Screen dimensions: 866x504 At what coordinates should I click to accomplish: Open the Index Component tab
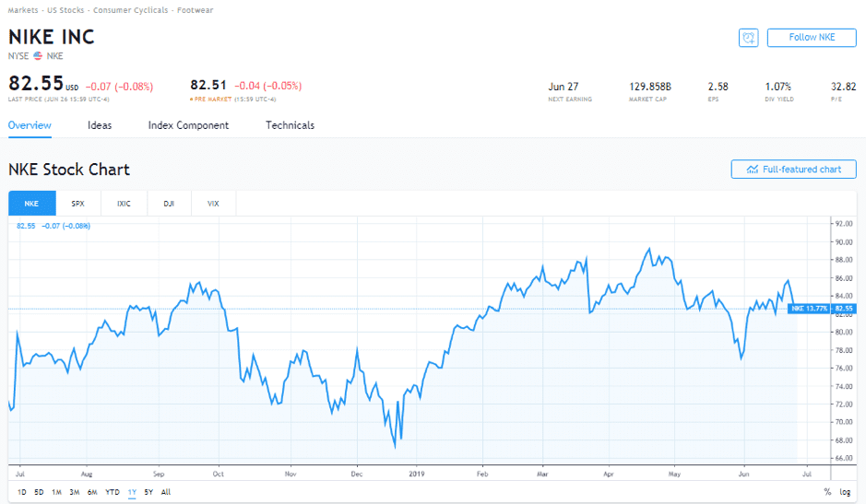click(188, 125)
